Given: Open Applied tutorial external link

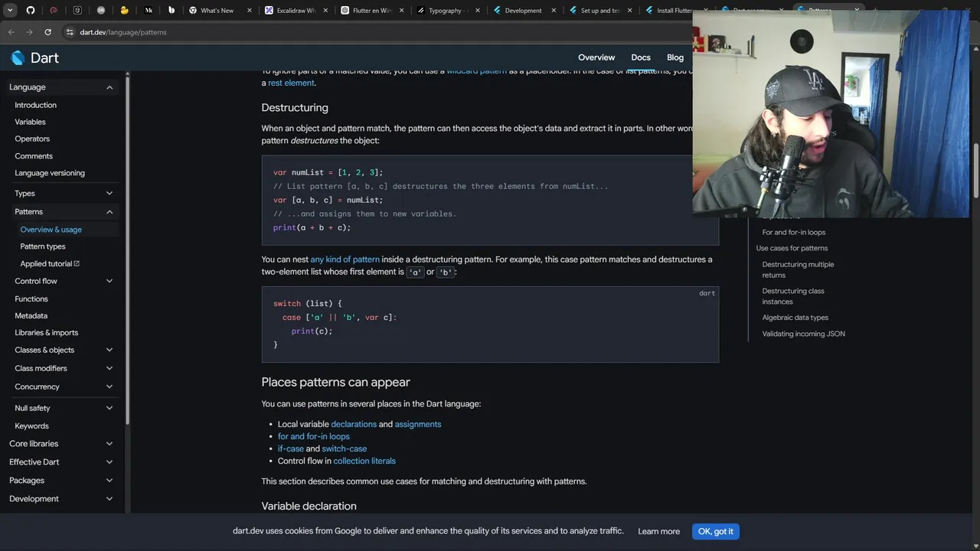Looking at the screenshot, I should tap(50, 264).
